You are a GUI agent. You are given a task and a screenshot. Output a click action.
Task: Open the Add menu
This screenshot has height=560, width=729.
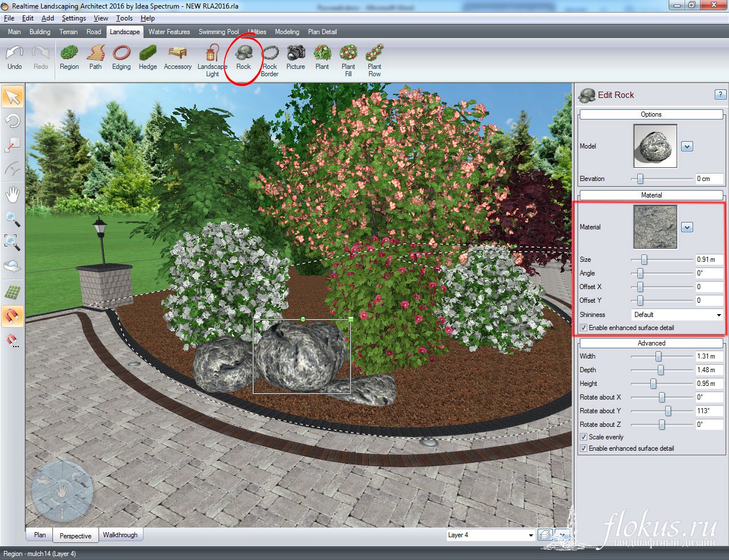coord(48,18)
